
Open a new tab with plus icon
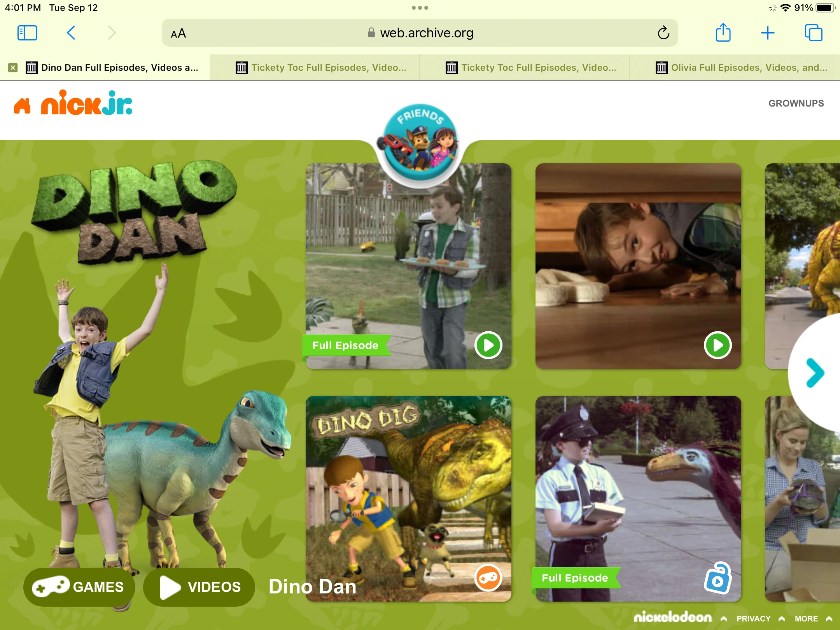pyautogui.click(x=768, y=33)
